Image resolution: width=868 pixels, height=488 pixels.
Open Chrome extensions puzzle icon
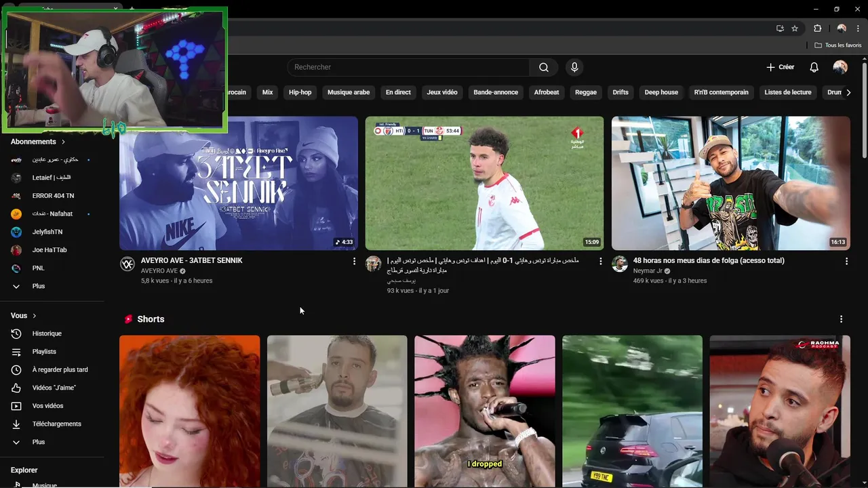pos(817,28)
